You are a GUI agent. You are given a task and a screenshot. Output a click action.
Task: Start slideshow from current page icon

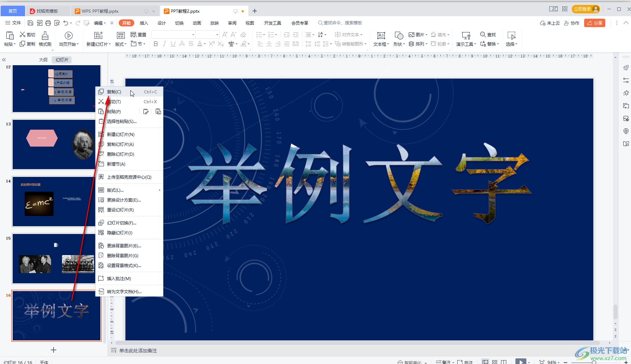pos(69,35)
